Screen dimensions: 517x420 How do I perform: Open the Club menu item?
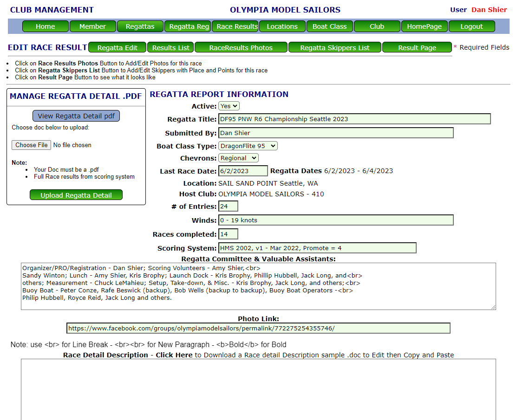377,26
